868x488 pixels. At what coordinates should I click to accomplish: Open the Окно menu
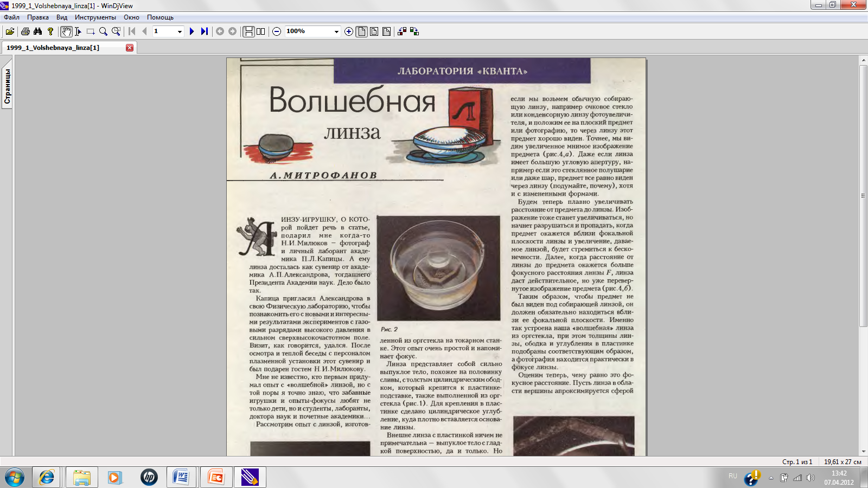131,17
